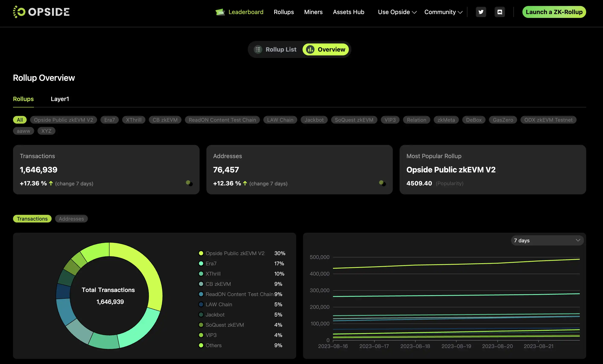603x364 pixels.
Task: Select the Era7 rollup filter chip
Action: [109, 120]
